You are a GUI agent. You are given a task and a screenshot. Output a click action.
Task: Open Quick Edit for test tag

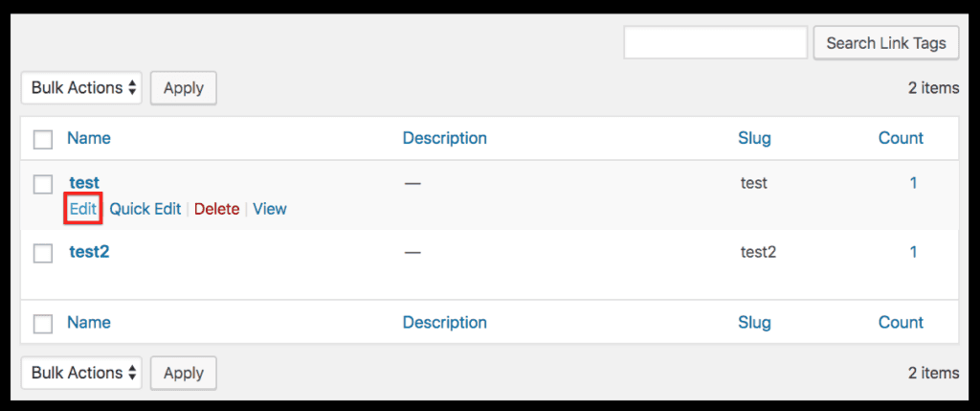(x=145, y=209)
